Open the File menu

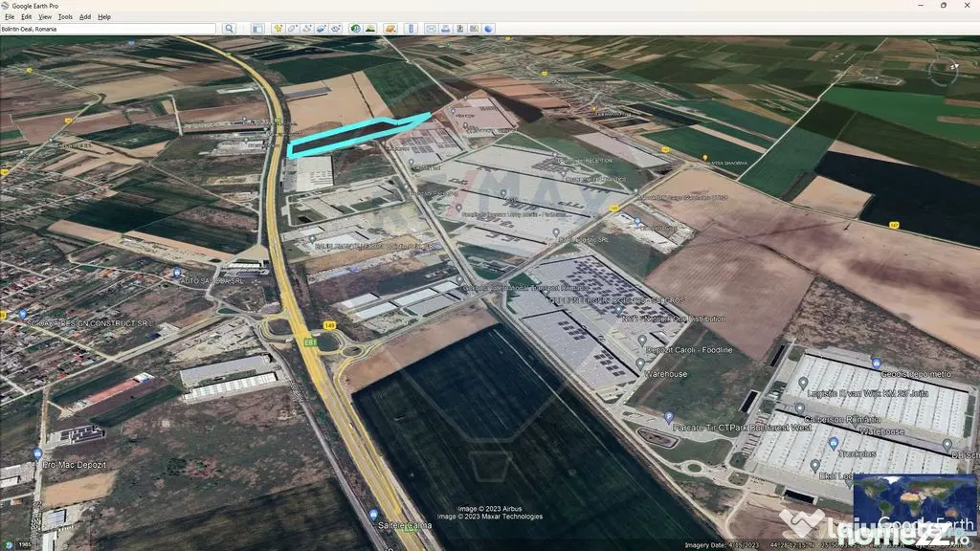click(x=10, y=17)
